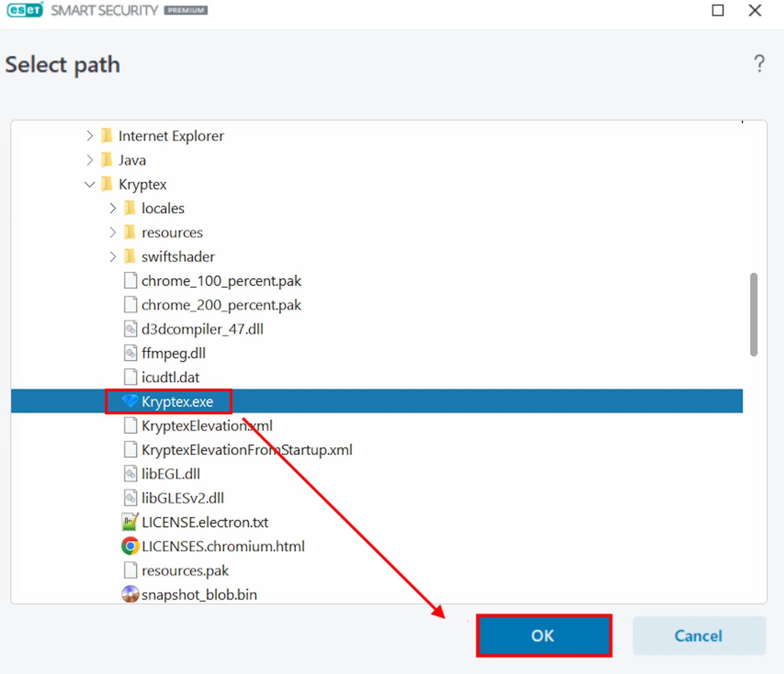Click the ffmpeg.dll gear file icon

tap(130, 353)
